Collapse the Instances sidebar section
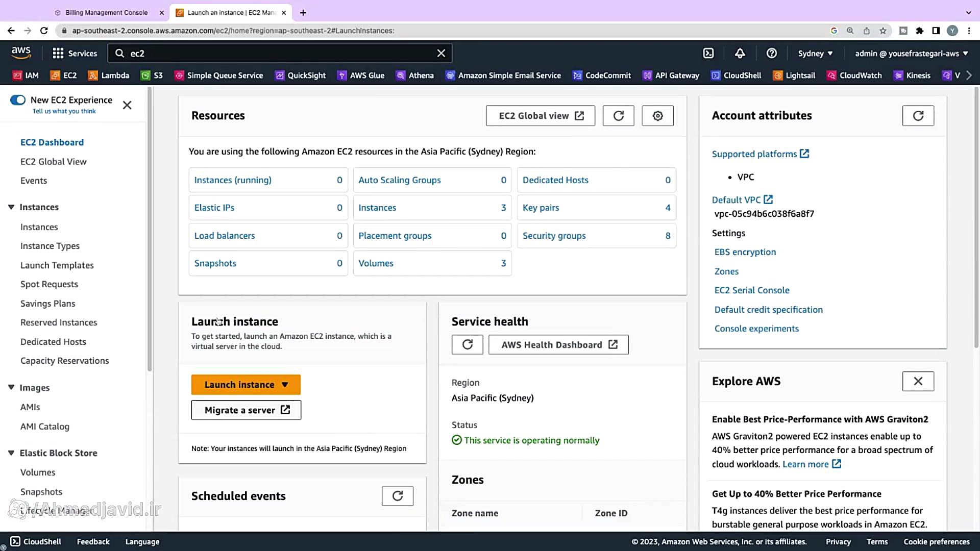This screenshot has height=551, width=980. point(11,207)
